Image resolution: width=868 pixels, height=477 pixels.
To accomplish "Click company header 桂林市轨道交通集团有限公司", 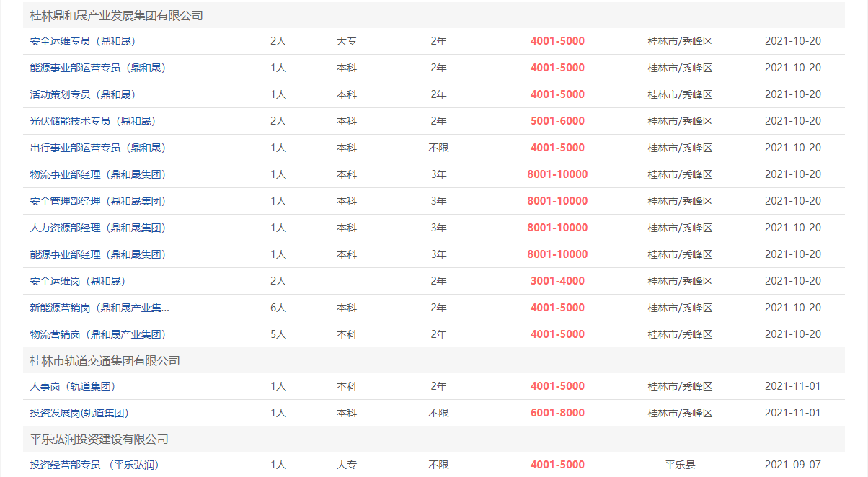I will [105, 360].
